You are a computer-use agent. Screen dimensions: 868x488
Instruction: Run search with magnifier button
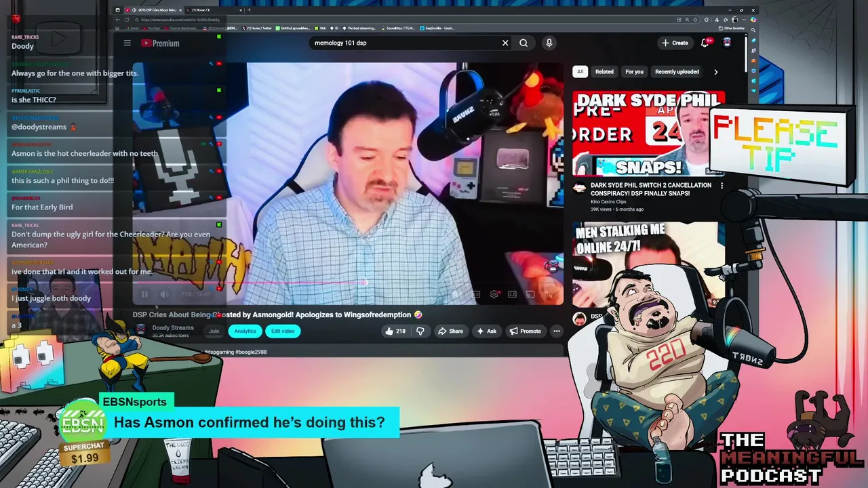pyautogui.click(x=524, y=43)
